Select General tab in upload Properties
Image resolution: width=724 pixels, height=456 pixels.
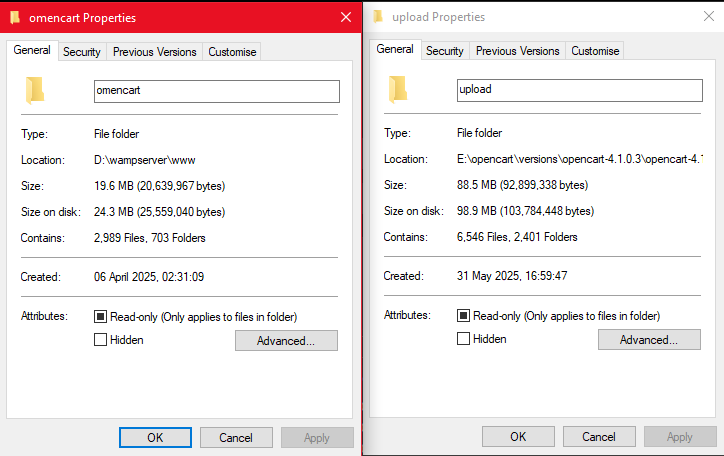pos(395,49)
